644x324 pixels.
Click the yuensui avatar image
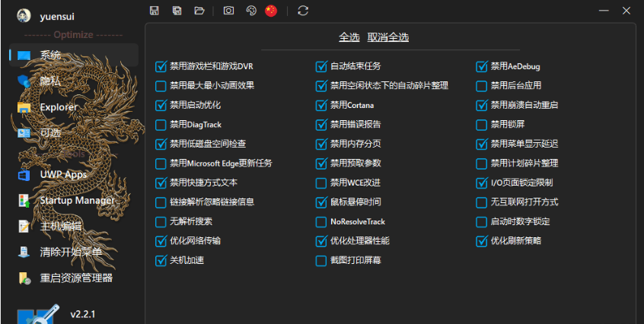[24, 16]
